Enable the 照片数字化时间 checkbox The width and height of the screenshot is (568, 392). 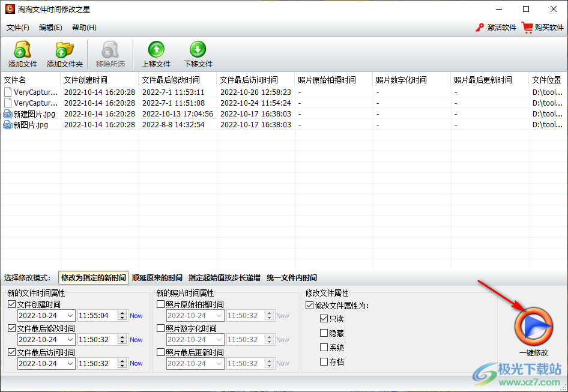[160, 328]
